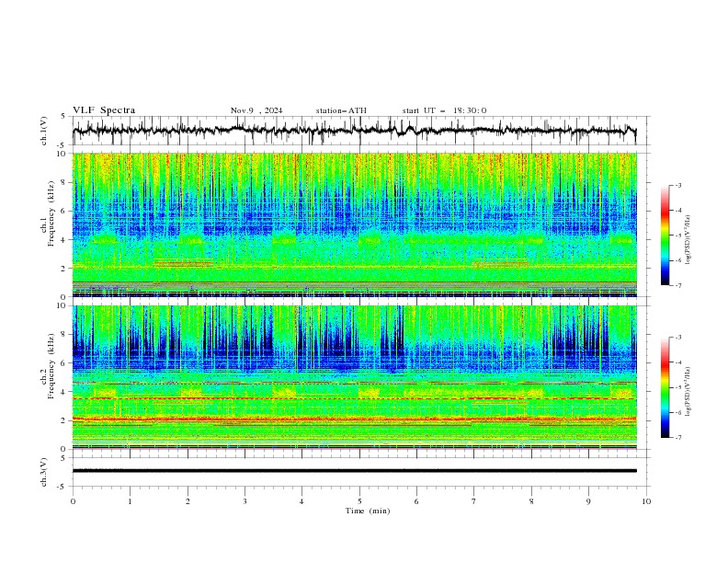Image resolution: width=728 pixels, height=563 pixels.
Task: Click the time axis tick label '9'
Action: coord(588,501)
